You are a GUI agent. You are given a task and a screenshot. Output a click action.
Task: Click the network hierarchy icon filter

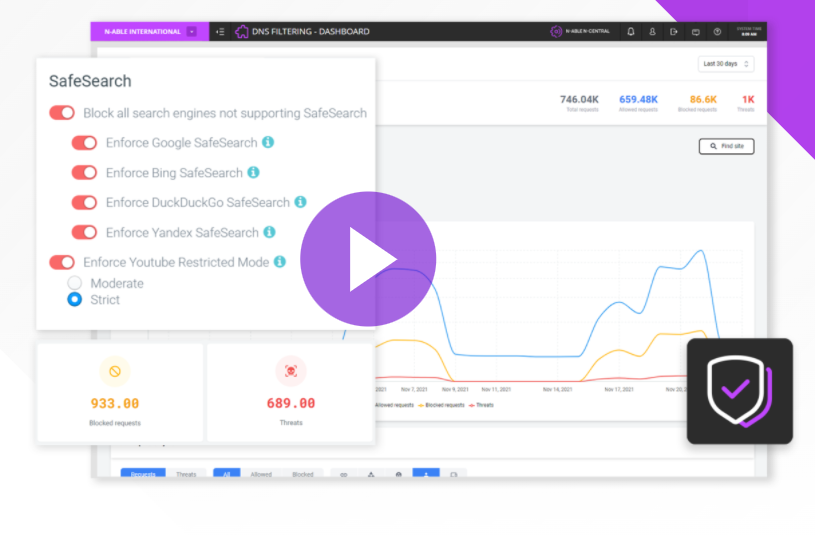point(371,473)
